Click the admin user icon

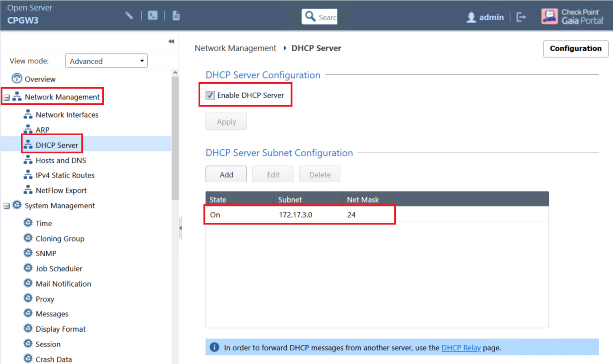pyautogui.click(x=471, y=17)
